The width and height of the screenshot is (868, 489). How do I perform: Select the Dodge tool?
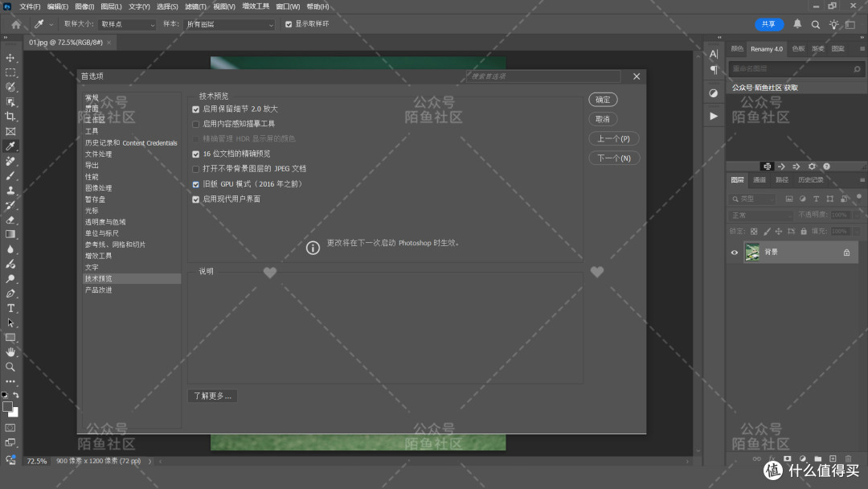[x=10, y=278]
